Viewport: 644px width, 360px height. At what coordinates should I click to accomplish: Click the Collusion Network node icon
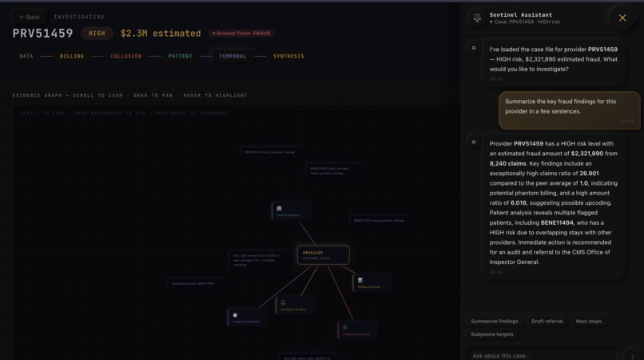point(345,327)
